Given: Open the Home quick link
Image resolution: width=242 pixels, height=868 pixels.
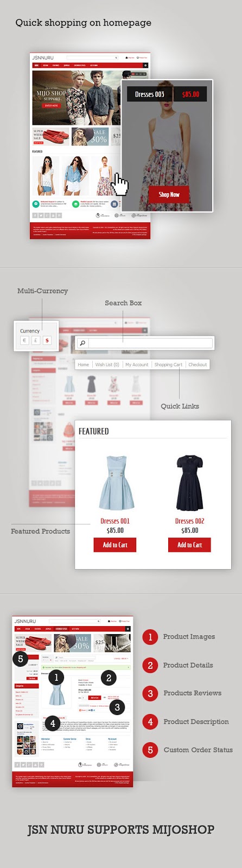Looking at the screenshot, I should point(83,365).
